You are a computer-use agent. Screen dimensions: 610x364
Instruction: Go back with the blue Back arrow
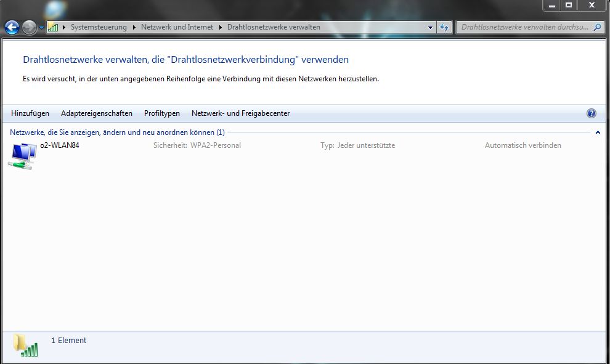(x=12, y=27)
